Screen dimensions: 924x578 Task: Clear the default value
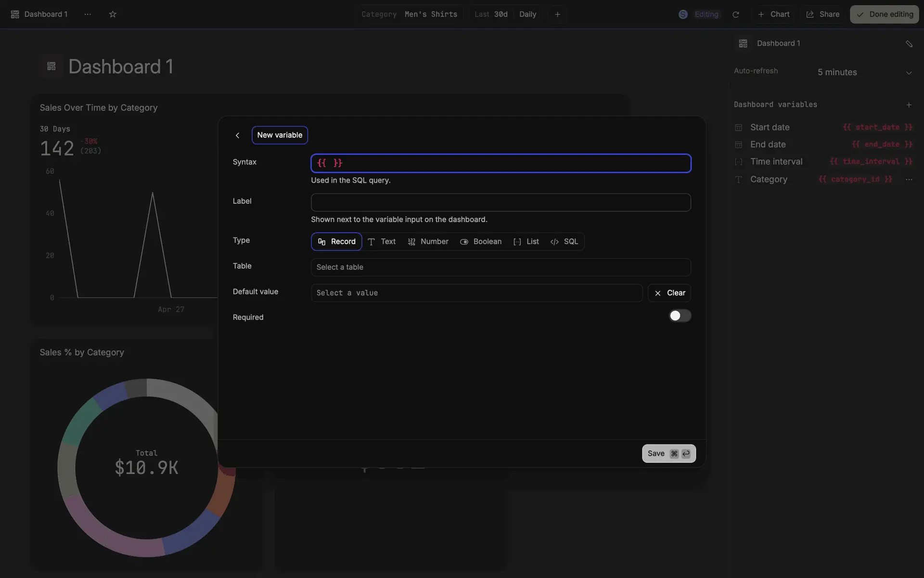[x=669, y=293]
